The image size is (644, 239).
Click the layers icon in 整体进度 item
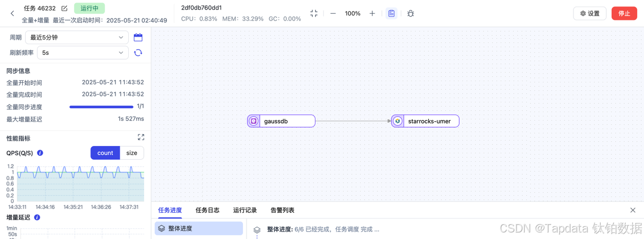pos(162,228)
